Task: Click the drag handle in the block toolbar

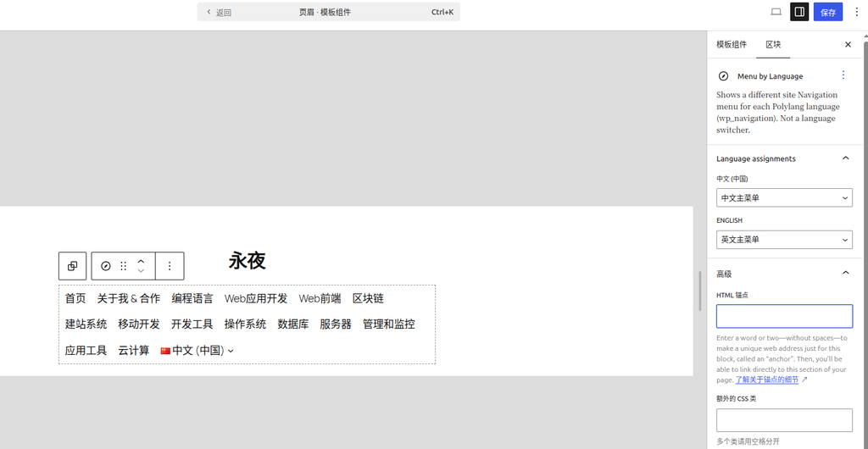Action: tap(124, 266)
